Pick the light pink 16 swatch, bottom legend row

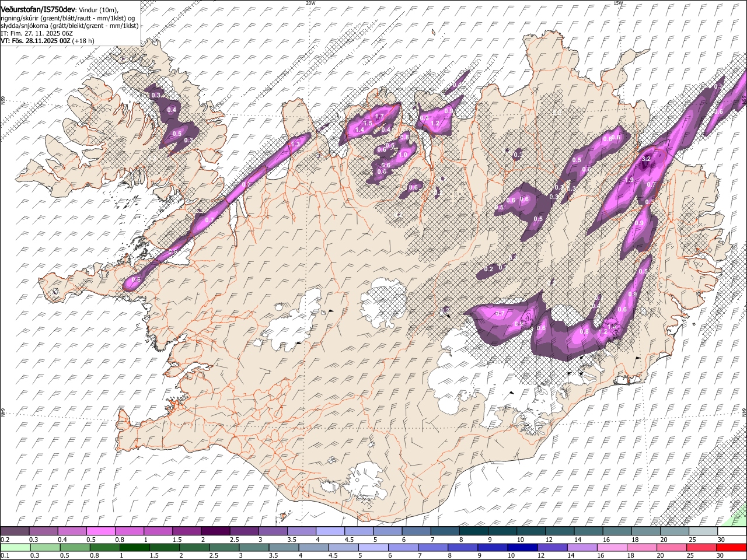coord(612,547)
